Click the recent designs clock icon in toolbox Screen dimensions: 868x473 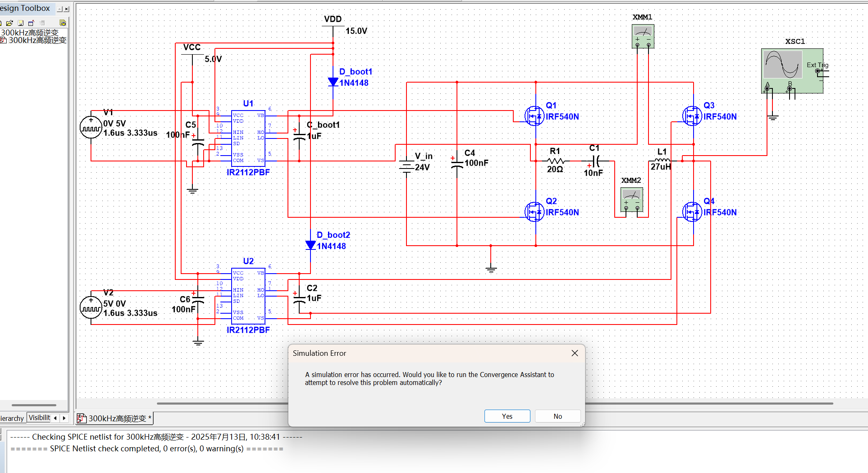63,23
